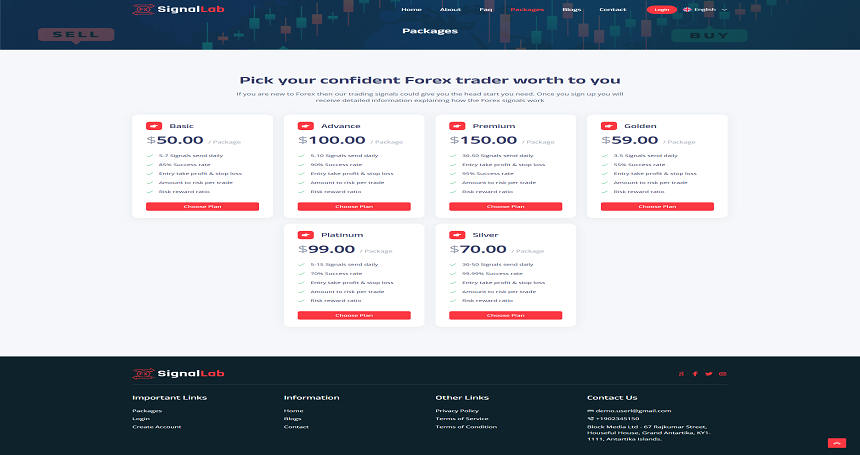The image size is (860, 455).
Task: Click the SignalLab logo in header
Action: coord(178,9)
